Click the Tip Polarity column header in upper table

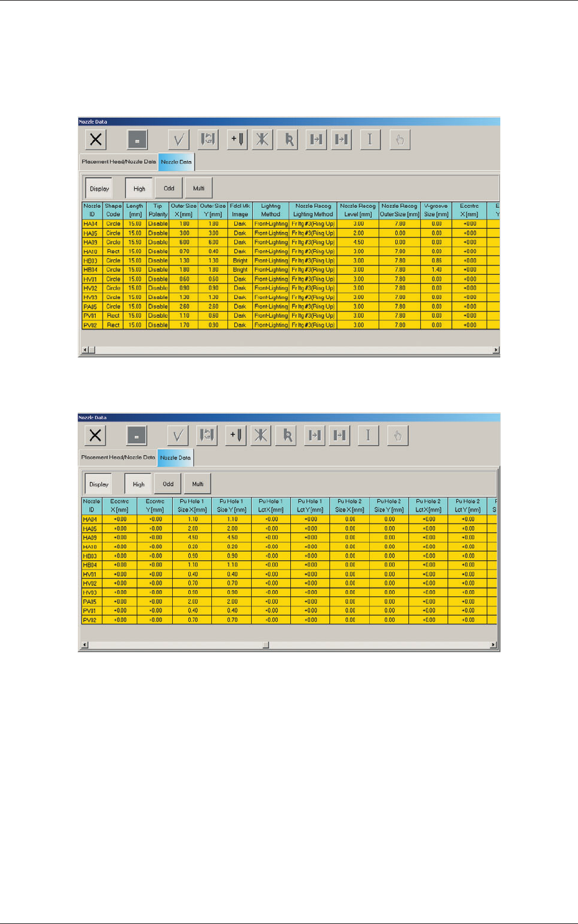pos(158,210)
